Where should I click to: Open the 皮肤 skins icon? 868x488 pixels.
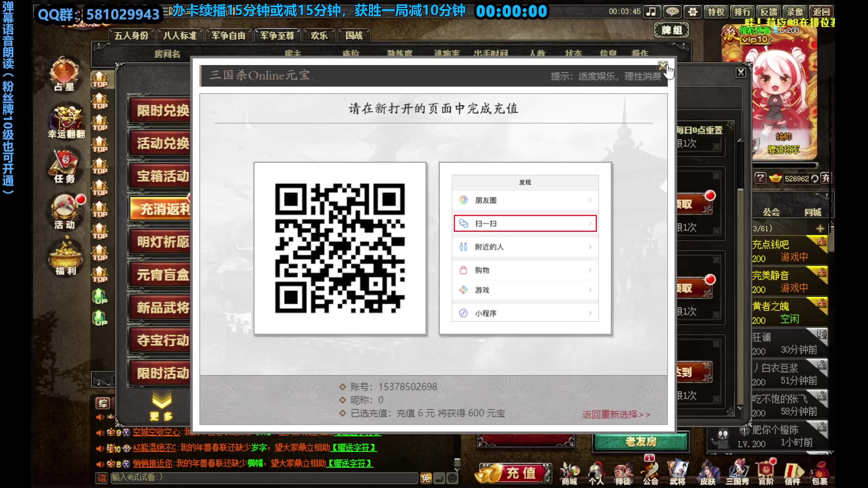pyautogui.click(x=708, y=474)
